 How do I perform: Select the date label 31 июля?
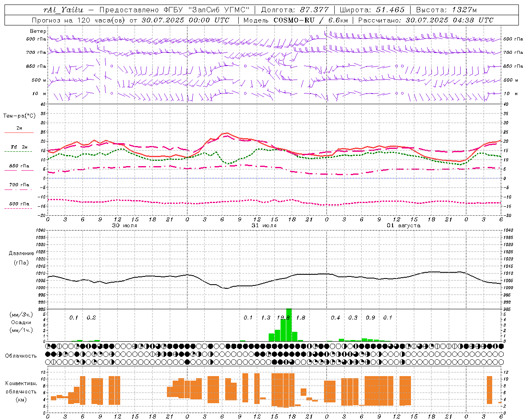(x=264, y=226)
